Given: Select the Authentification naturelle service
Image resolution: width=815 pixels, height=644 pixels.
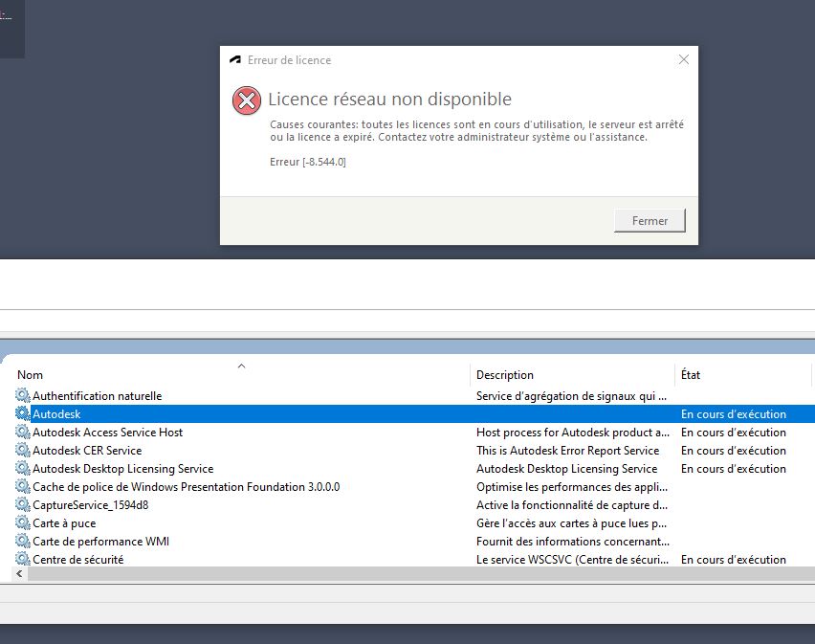Looking at the screenshot, I should coord(98,396).
